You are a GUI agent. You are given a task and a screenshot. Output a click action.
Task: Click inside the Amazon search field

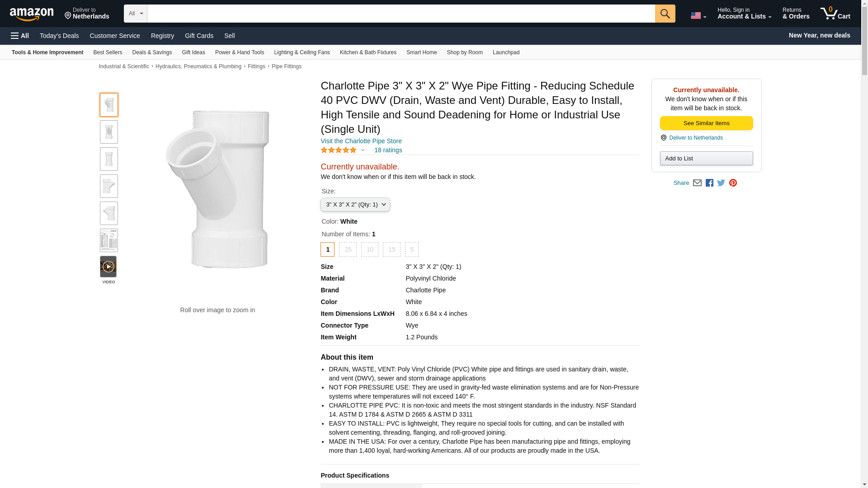[401, 14]
